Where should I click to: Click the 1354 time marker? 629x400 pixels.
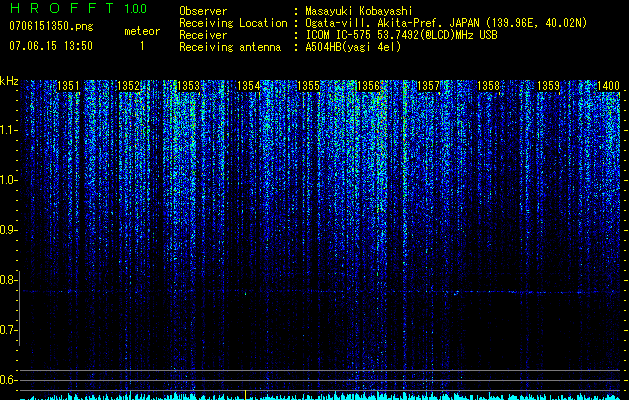[x=249, y=86]
